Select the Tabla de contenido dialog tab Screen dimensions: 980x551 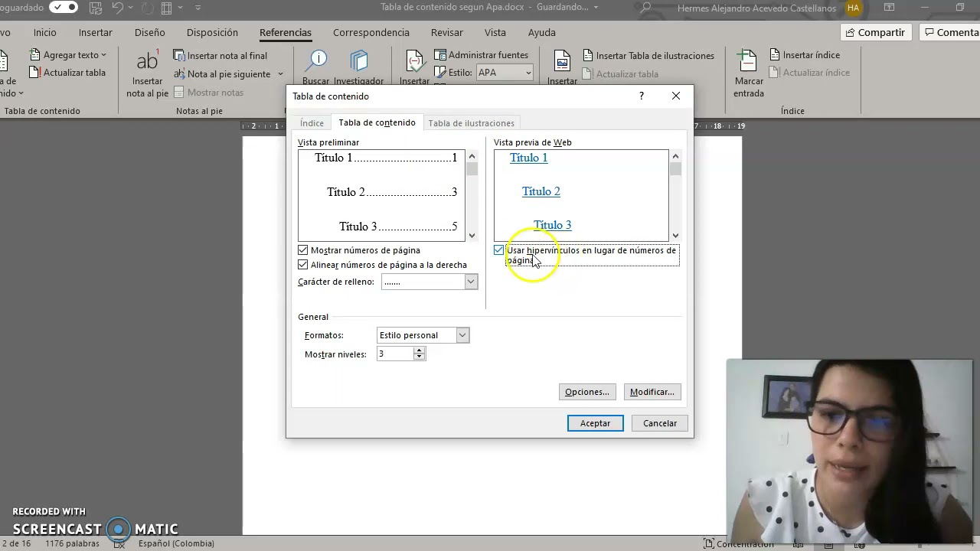pyautogui.click(x=377, y=122)
